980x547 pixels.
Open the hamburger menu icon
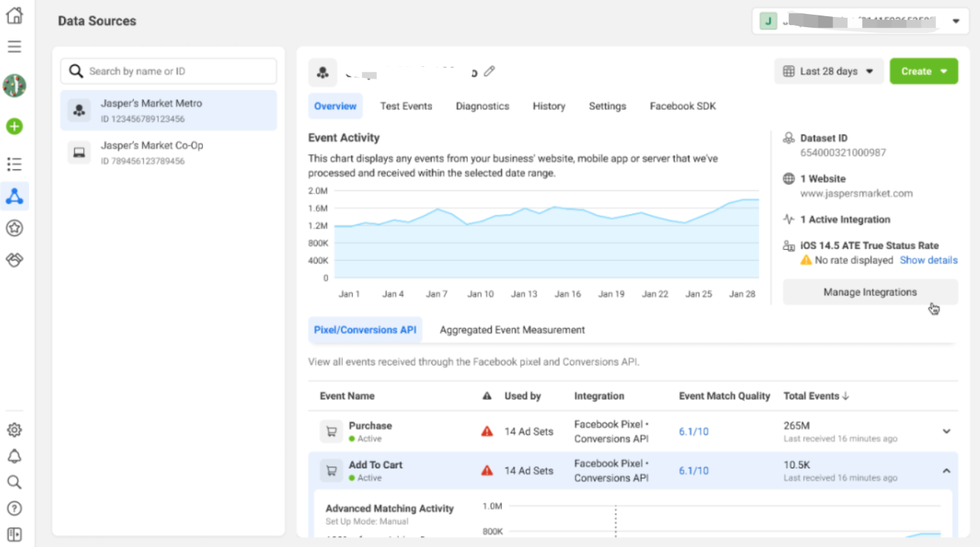pos(15,47)
